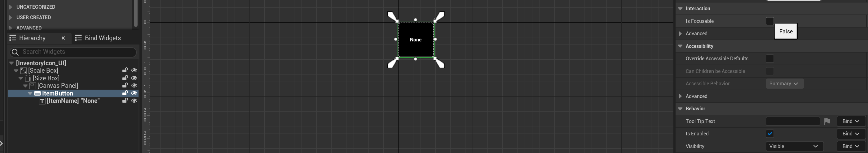Click bottom-center resize handle of ItemButton
This screenshot has width=868, height=153.
416,59
